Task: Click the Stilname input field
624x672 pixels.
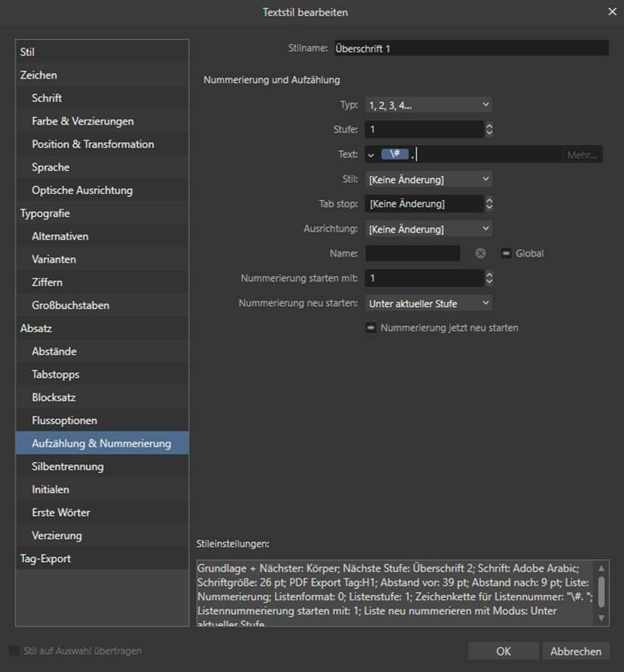Action: coord(472,48)
